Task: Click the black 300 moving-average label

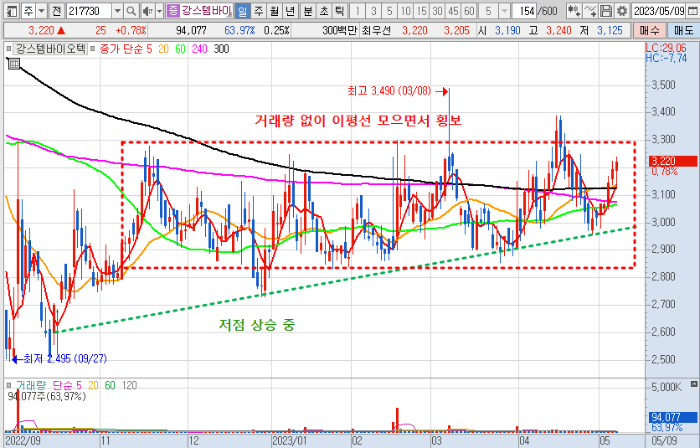Action: point(221,49)
